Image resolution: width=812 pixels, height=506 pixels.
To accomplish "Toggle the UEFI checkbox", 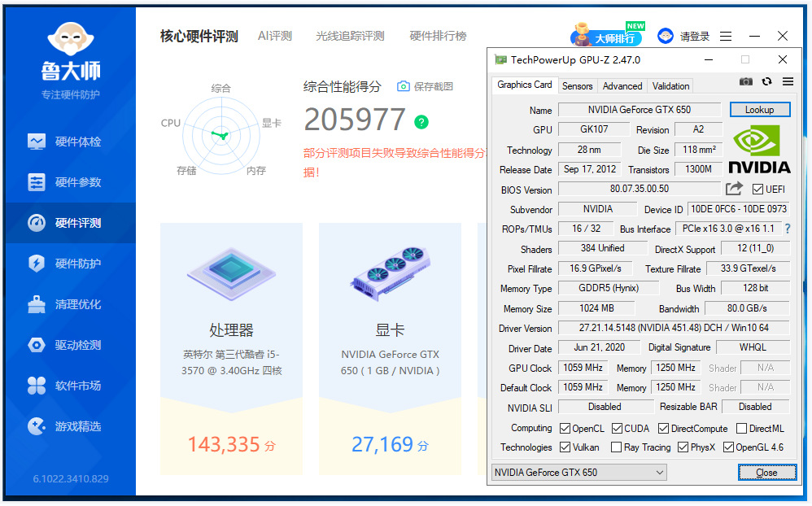I will tap(758, 190).
